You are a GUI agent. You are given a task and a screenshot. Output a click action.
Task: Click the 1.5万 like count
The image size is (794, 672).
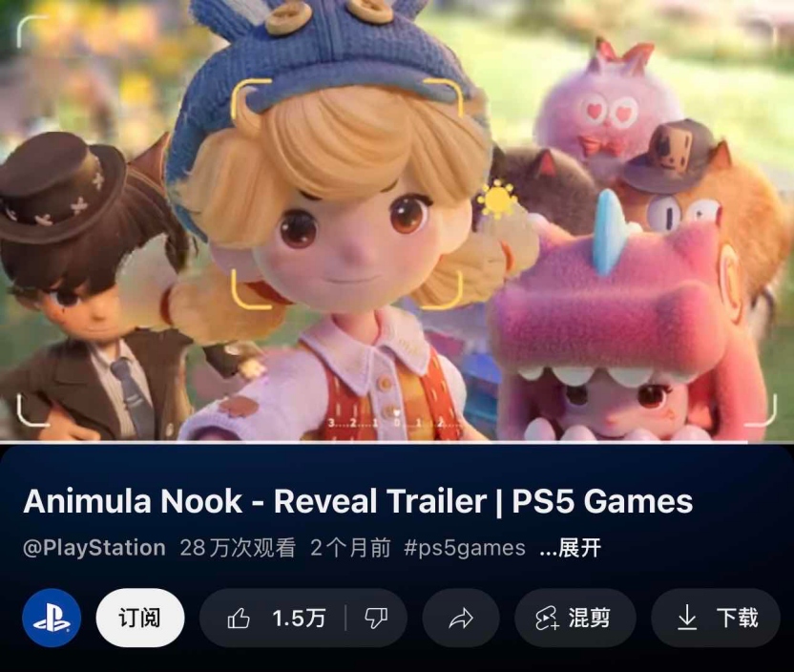click(299, 619)
